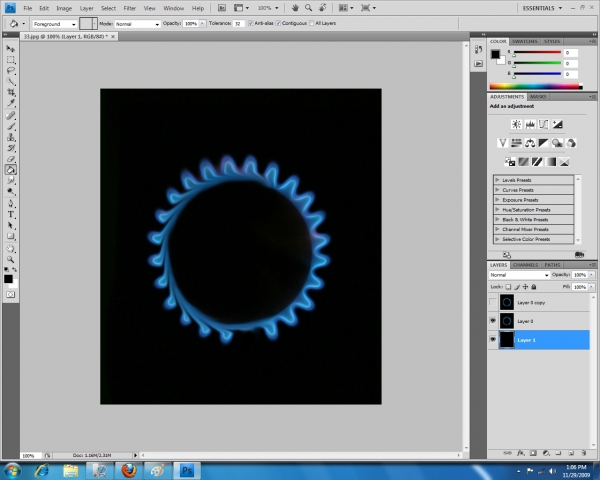Viewport: 600px width, 480px height.
Task: Delete layer using the trash icon
Action: 584,453
